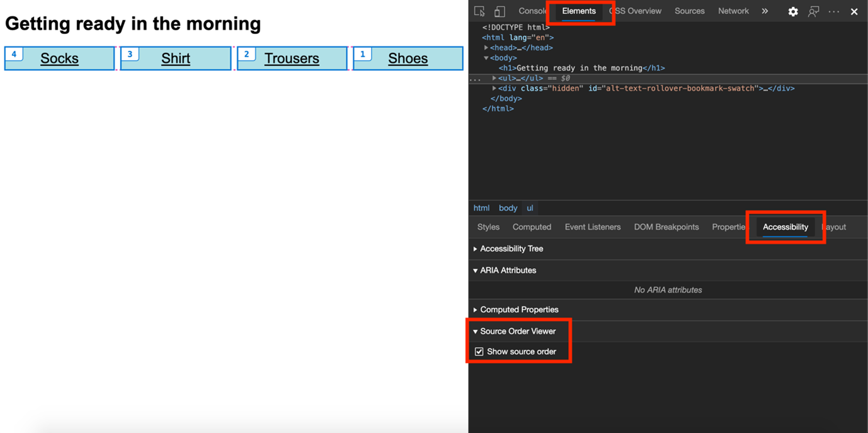Open the Event Listeners tab
Image resolution: width=868 pixels, height=433 pixels.
(x=593, y=227)
